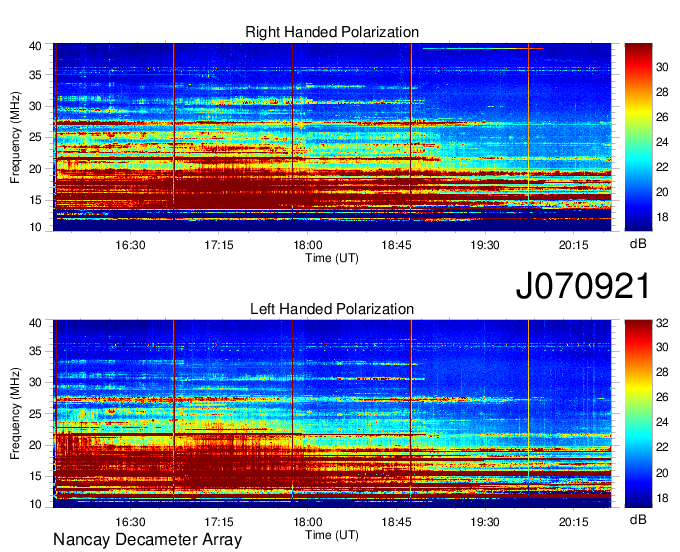Click the 18:45 tick label in bottom panel
This screenshot has height=552, width=680.
coord(396,522)
